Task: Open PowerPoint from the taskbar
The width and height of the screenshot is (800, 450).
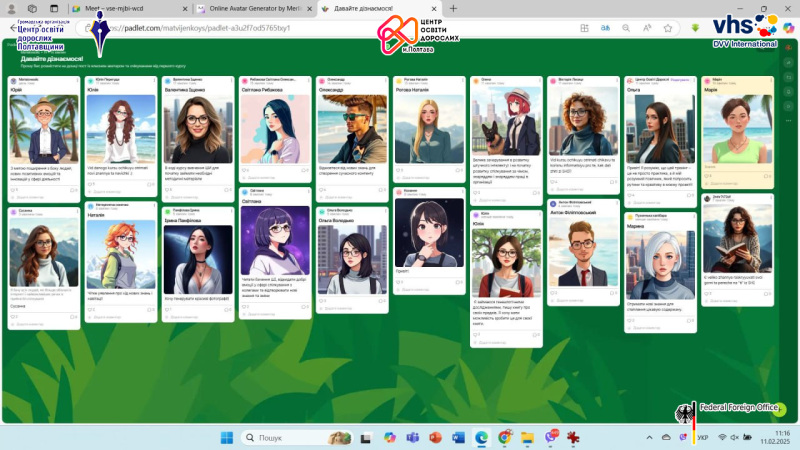Action: tap(435, 438)
